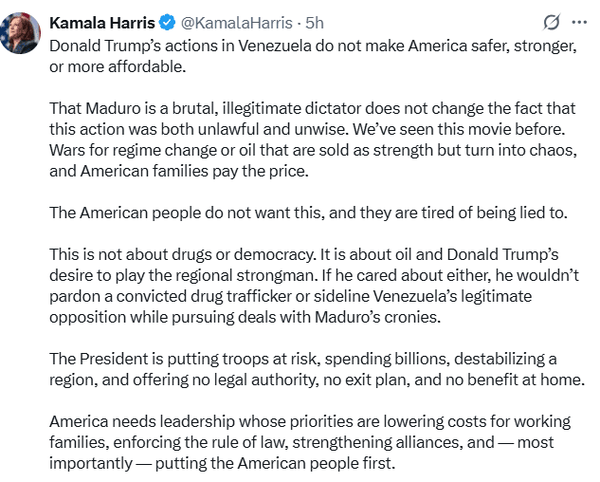The height and width of the screenshot is (482, 600).
Task: Open the three-dot More options menu
Action: tap(579, 23)
